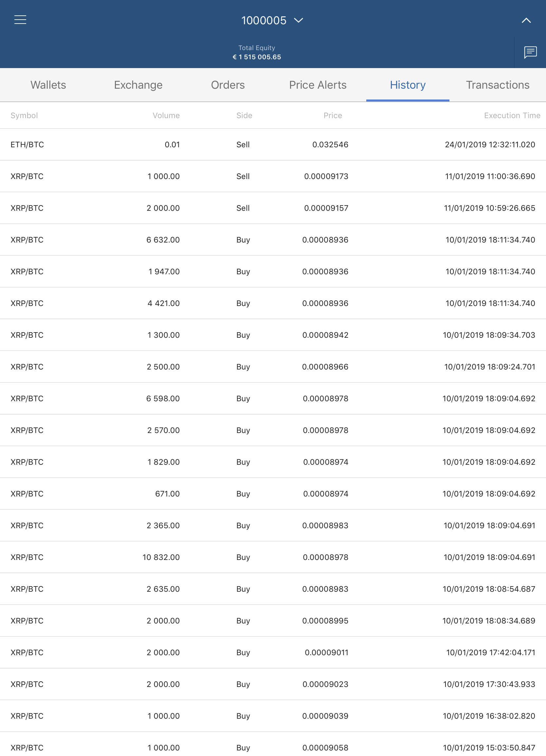Click the Side column header

[x=244, y=115]
